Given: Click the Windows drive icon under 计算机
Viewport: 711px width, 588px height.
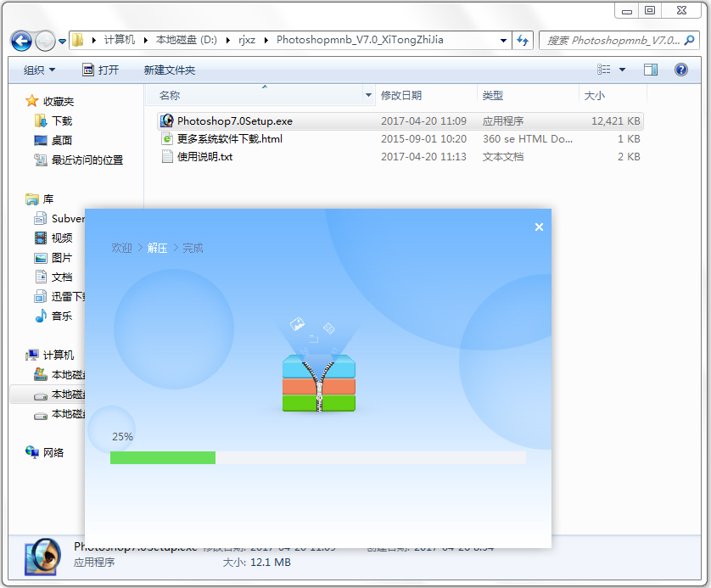Looking at the screenshot, I should click(41, 374).
